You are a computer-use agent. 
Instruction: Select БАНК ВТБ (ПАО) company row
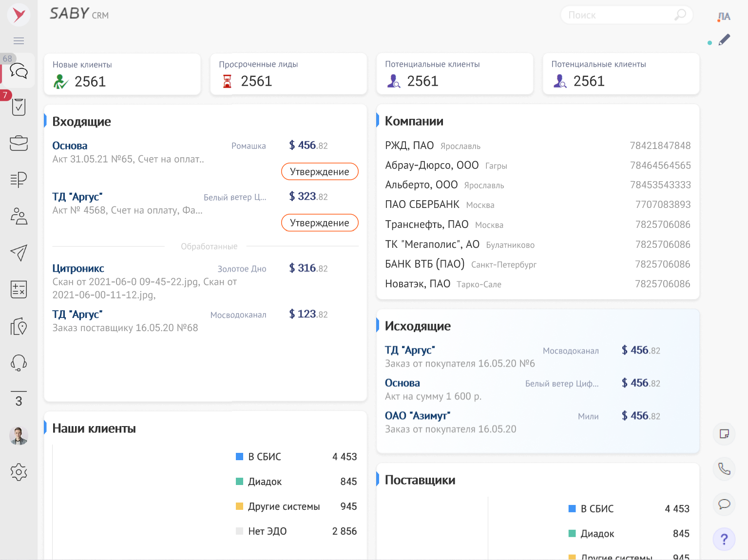(538, 264)
